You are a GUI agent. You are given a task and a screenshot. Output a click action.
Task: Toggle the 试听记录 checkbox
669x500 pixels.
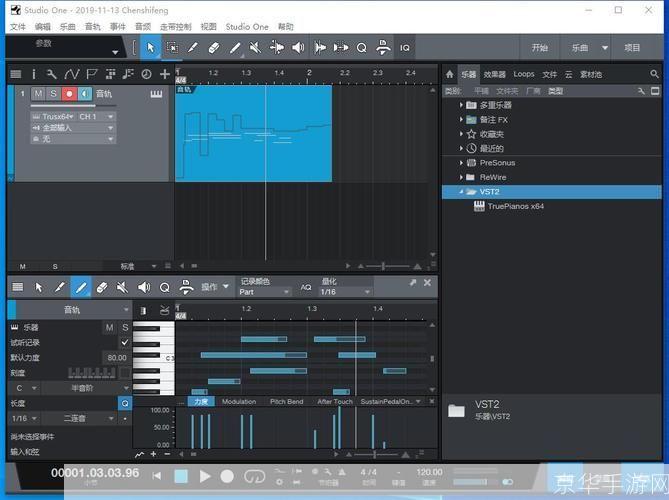click(125, 343)
